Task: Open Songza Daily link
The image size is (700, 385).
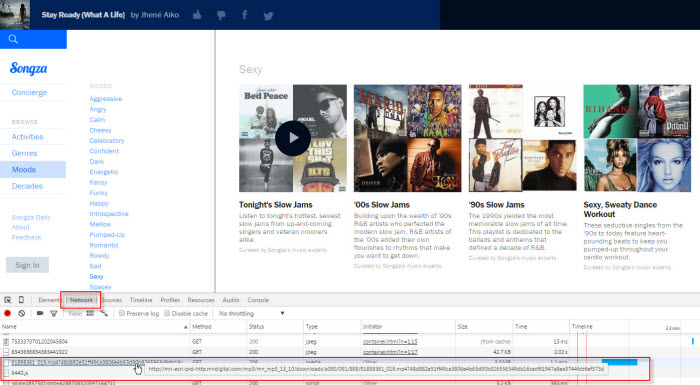Action: tap(31, 218)
